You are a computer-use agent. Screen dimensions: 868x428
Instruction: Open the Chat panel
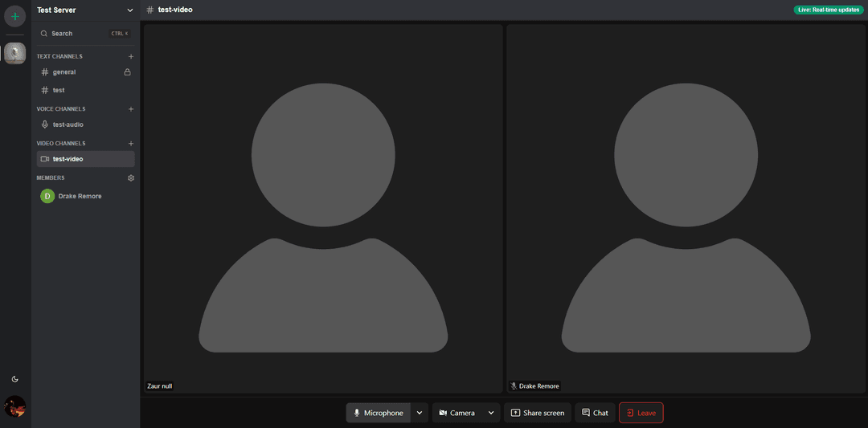[595, 413]
